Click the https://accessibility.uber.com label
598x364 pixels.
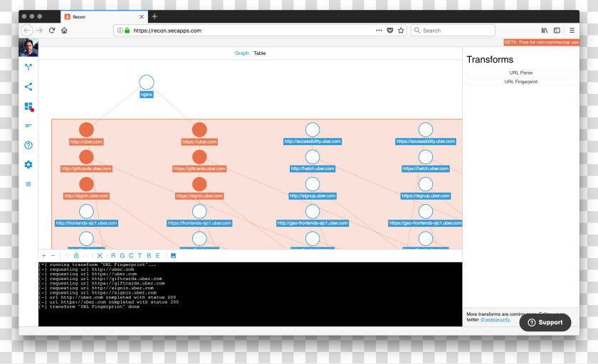(426, 141)
